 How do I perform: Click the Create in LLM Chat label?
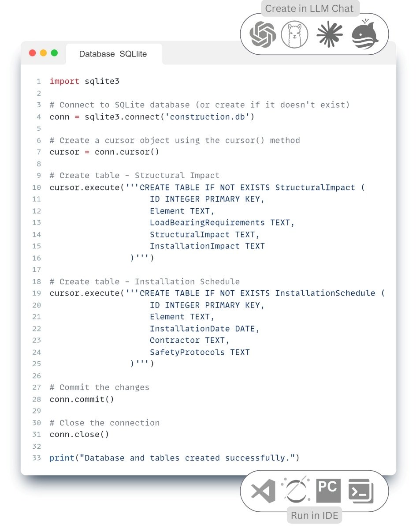(x=309, y=8)
